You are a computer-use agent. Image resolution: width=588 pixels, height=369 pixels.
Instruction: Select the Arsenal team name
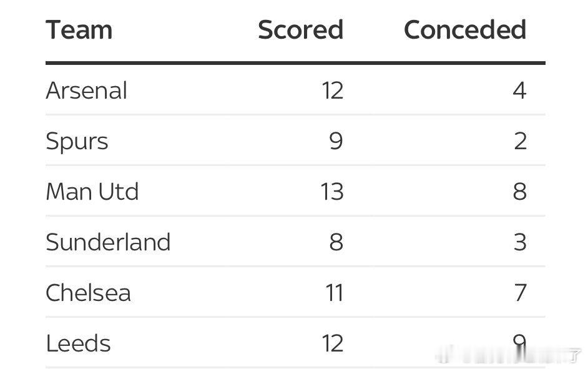click(86, 91)
